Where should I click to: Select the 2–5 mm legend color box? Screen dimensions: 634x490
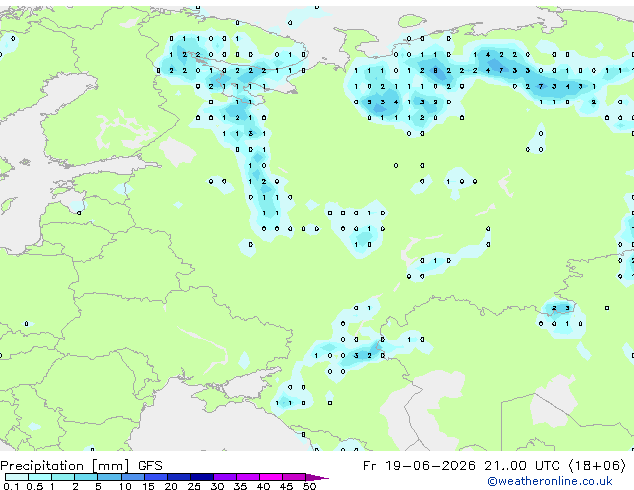(86, 477)
